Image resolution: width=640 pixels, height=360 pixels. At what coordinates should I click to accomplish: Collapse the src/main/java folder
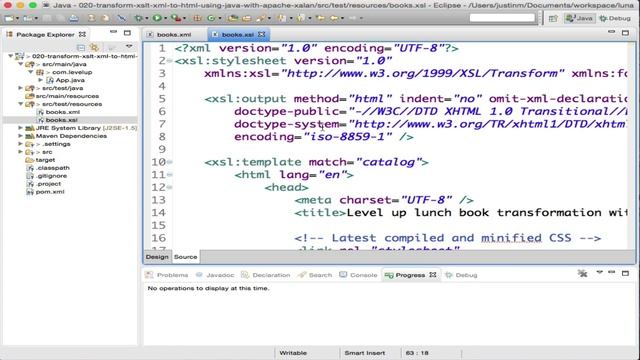pyautogui.click(x=20, y=64)
